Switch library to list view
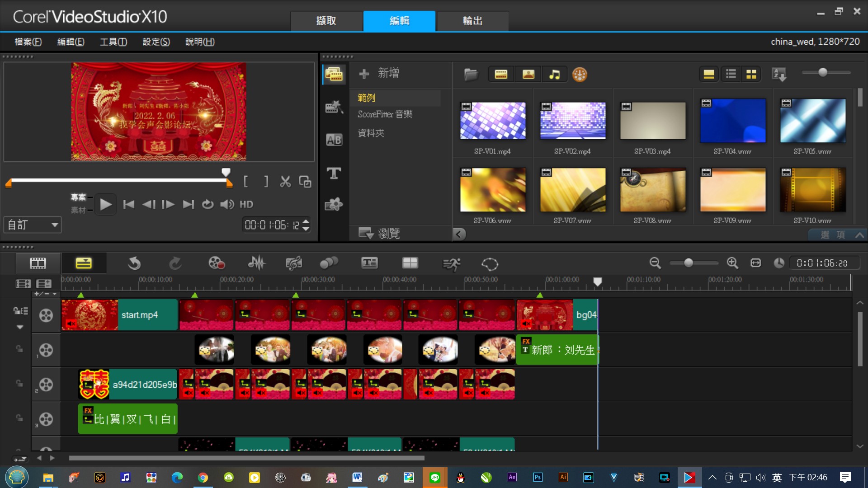The image size is (868, 488). pyautogui.click(x=731, y=74)
